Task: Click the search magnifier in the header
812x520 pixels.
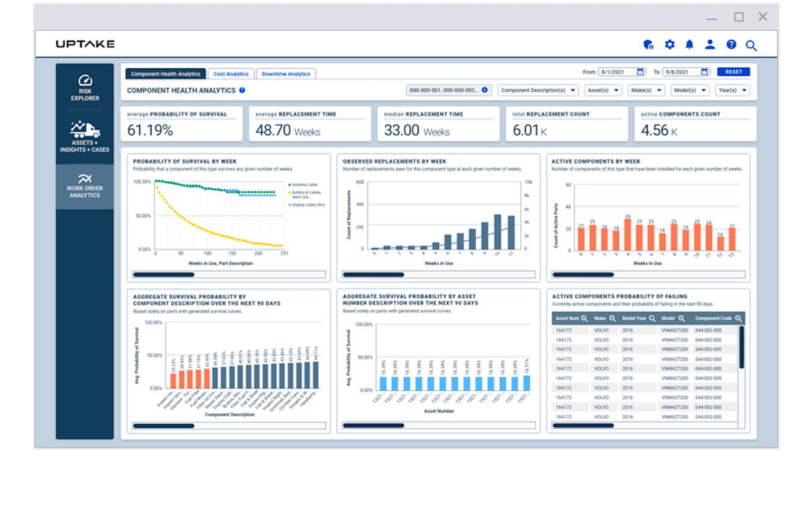Action: [751, 45]
